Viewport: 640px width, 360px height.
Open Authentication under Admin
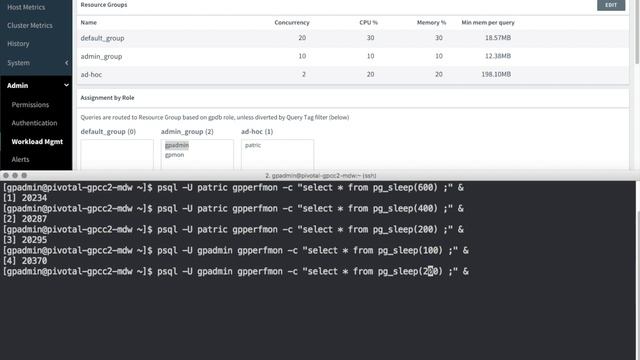coord(34,123)
